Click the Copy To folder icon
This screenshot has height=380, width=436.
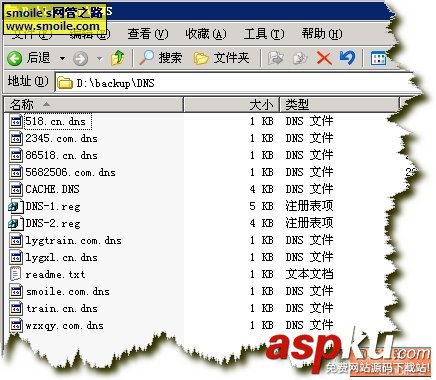pyautogui.click(x=300, y=58)
